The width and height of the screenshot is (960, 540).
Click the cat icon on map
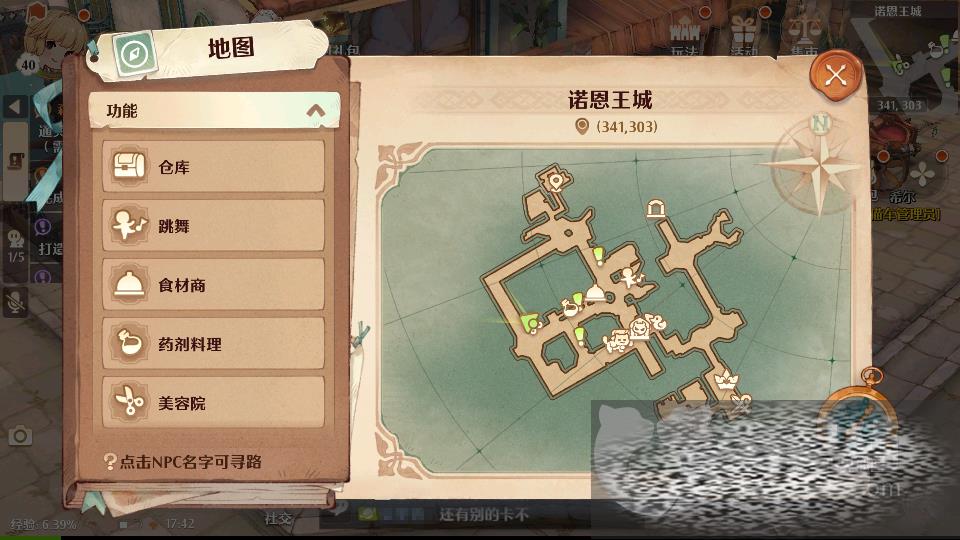pyautogui.click(x=617, y=340)
